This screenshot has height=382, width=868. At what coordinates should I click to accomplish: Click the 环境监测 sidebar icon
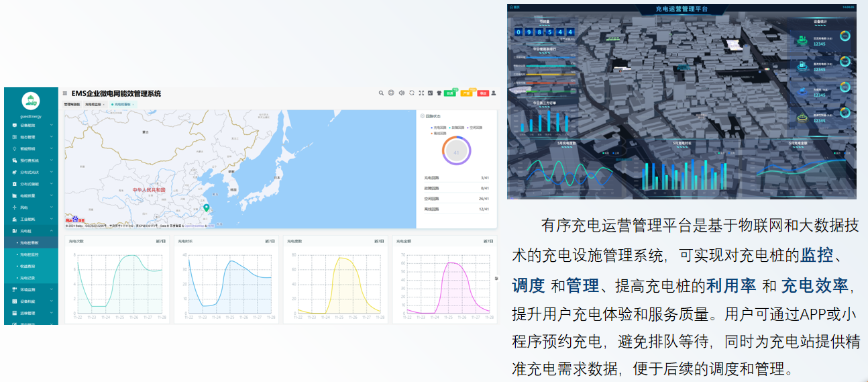click(14, 289)
